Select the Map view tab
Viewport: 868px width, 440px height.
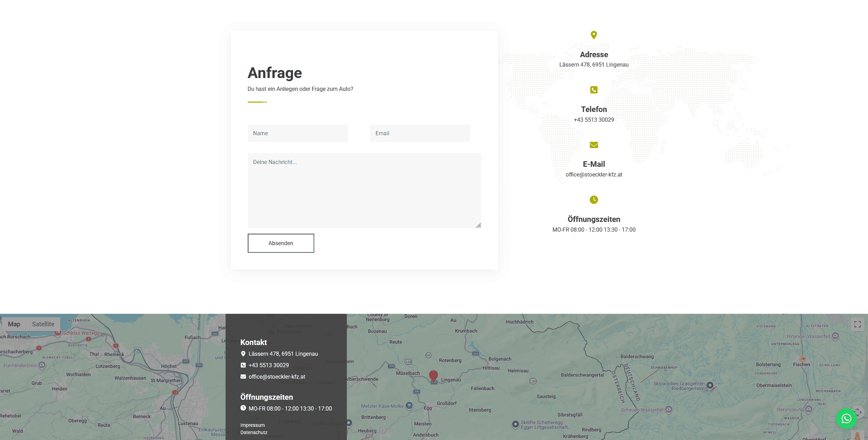click(14, 324)
